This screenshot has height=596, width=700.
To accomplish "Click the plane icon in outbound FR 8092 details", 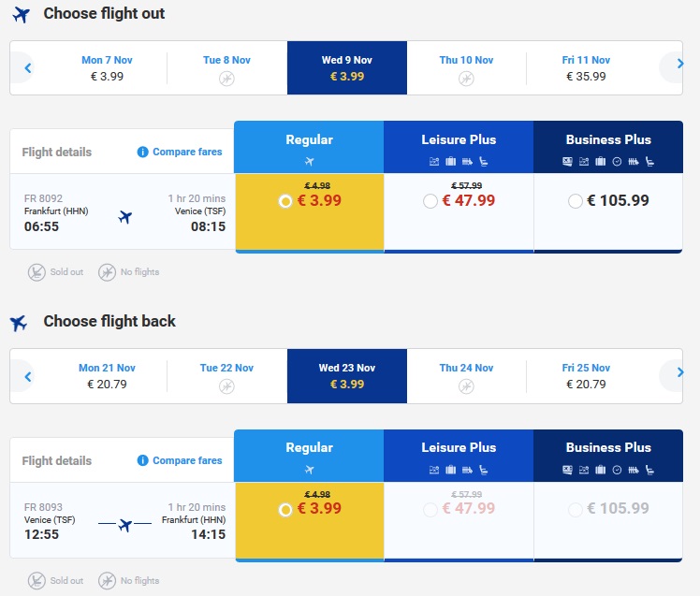I will coord(125,218).
